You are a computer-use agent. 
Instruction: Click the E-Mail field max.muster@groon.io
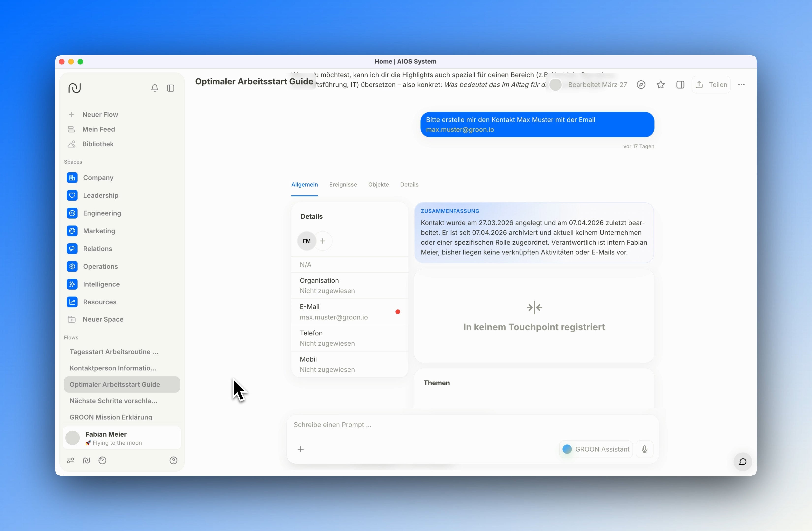coord(350,312)
